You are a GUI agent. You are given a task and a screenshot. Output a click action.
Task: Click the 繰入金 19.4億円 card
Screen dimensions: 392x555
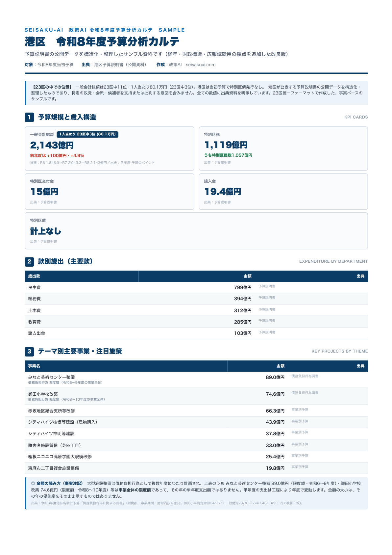pos(283,192)
